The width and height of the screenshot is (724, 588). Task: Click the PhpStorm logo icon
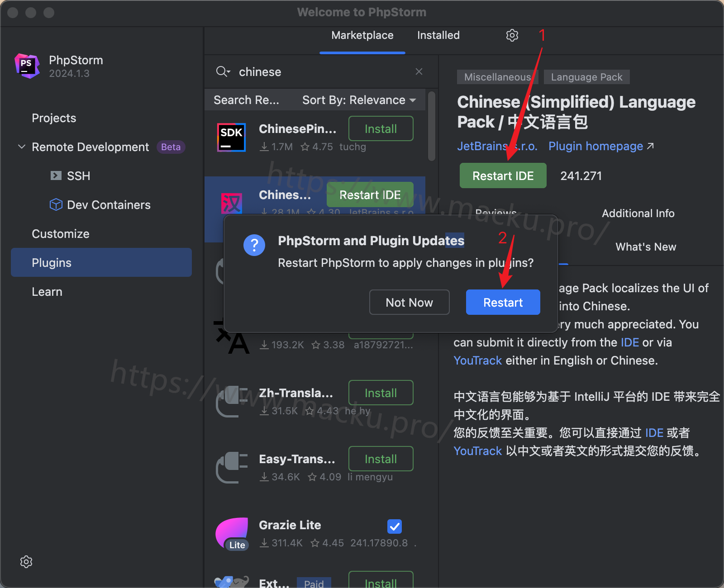click(x=27, y=66)
